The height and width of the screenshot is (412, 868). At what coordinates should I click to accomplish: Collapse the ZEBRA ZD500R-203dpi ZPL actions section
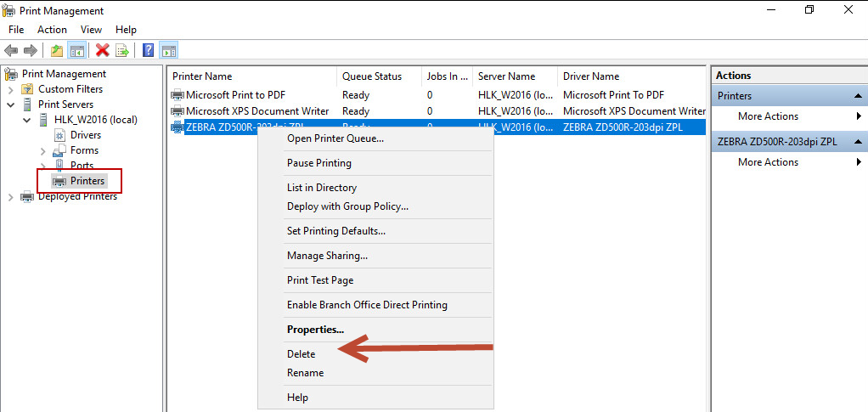[859, 142]
